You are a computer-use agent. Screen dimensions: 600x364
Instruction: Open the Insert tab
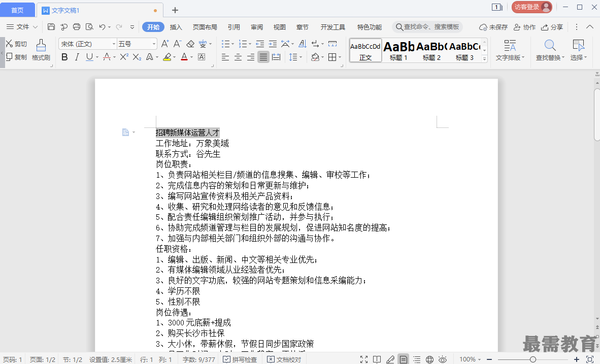pos(176,27)
